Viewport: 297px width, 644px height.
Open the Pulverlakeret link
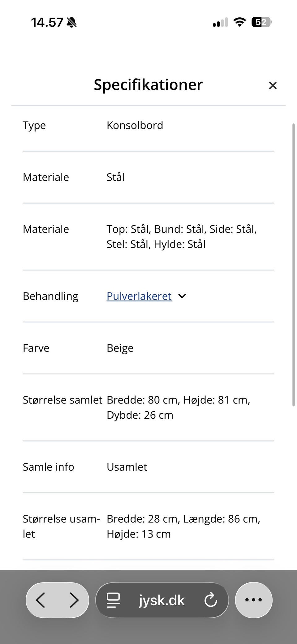pos(139,296)
